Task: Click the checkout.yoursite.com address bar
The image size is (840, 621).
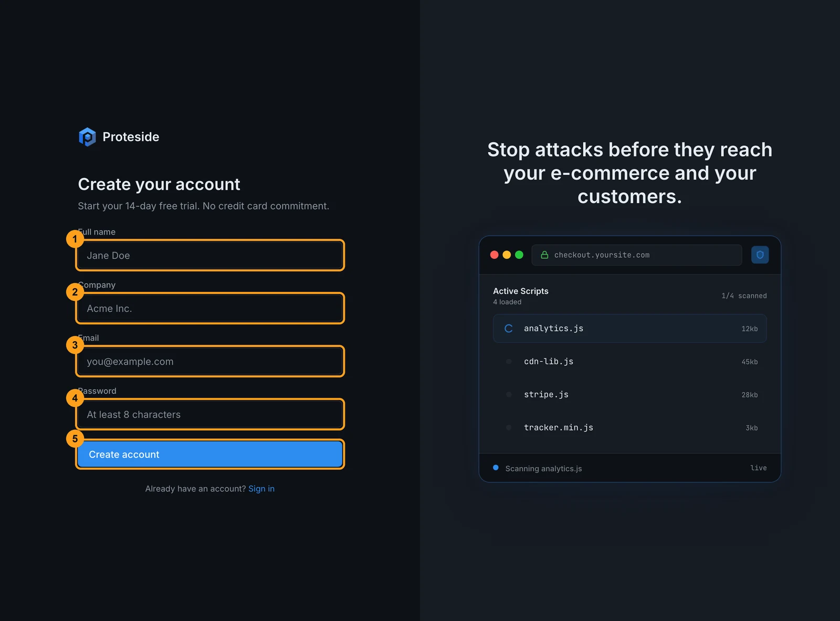Action: point(636,255)
